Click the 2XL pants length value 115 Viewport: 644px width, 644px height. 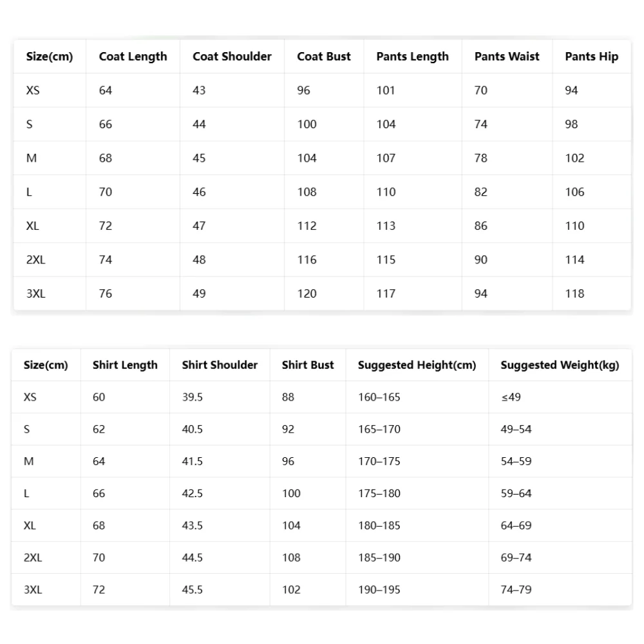386,260
